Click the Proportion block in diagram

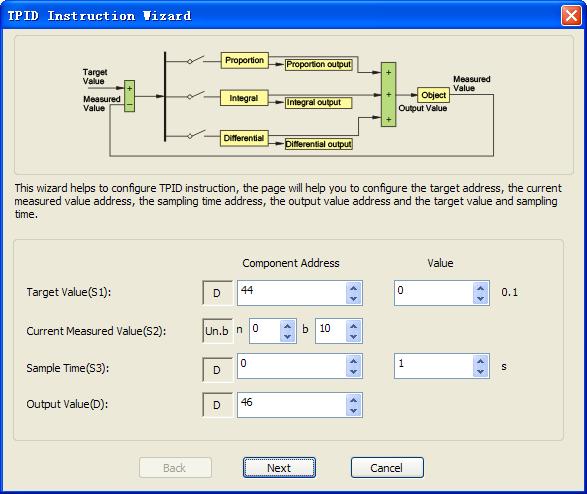coord(244,60)
